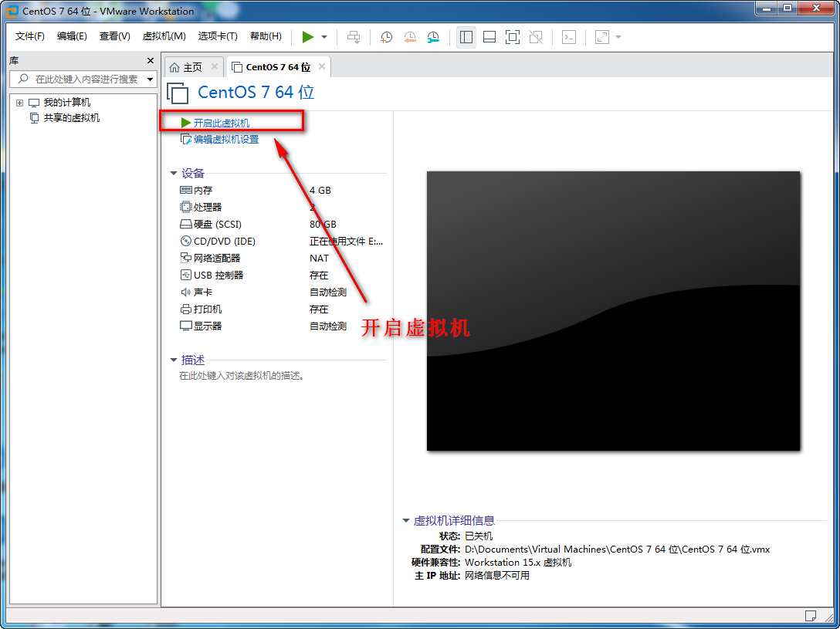Image resolution: width=840 pixels, height=629 pixels.
Task: Open the snapshot manager toolbar icon
Action: [433, 37]
